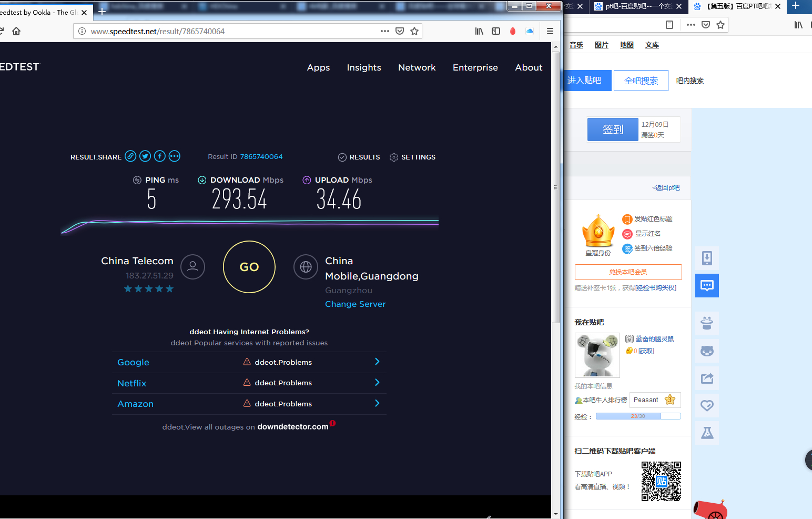Viewport: 812px width, 519px height.
Task: Expand the Netflix problems row arrow
Action: tap(377, 383)
